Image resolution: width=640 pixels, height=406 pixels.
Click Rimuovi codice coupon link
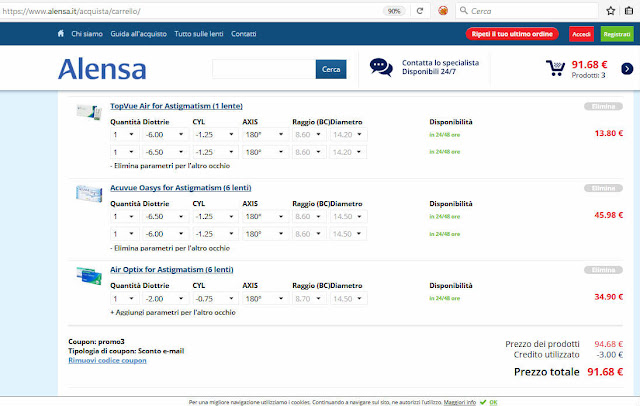point(107,360)
